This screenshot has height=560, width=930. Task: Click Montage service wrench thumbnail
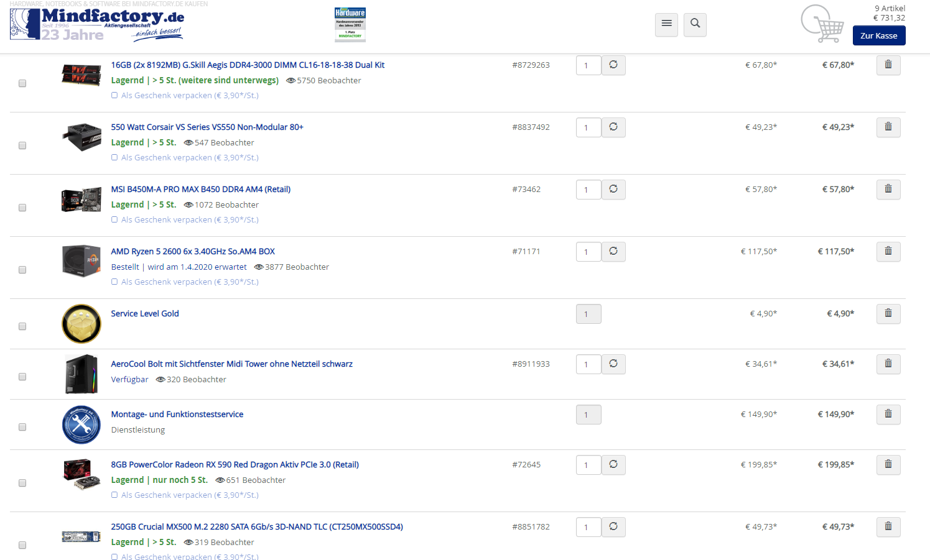(81, 425)
